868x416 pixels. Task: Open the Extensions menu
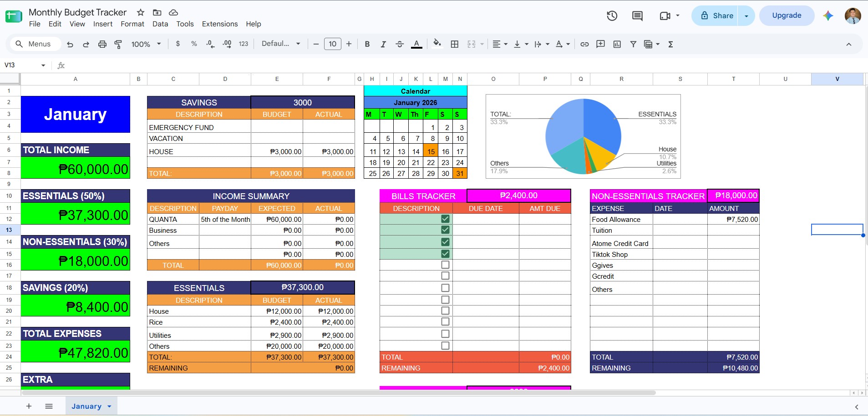(x=220, y=24)
